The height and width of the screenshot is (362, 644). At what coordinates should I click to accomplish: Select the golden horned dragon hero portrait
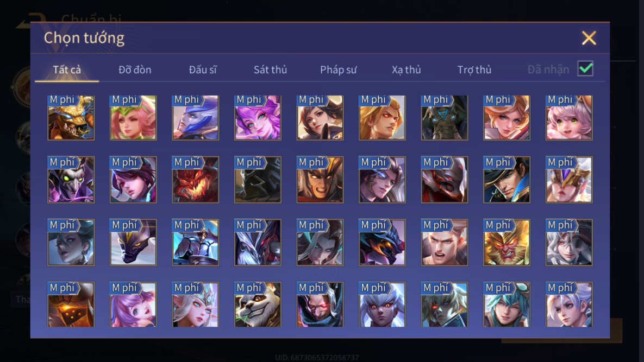(x=71, y=118)
